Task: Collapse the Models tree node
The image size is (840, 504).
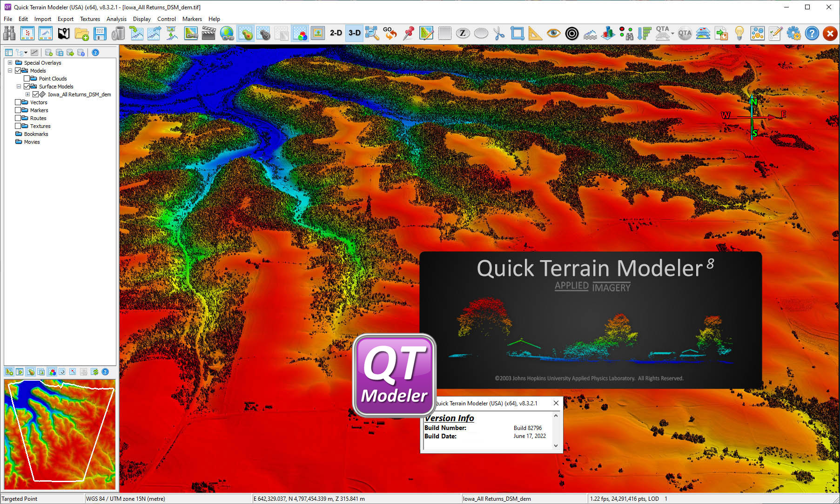Action: (x=10, y=70)
